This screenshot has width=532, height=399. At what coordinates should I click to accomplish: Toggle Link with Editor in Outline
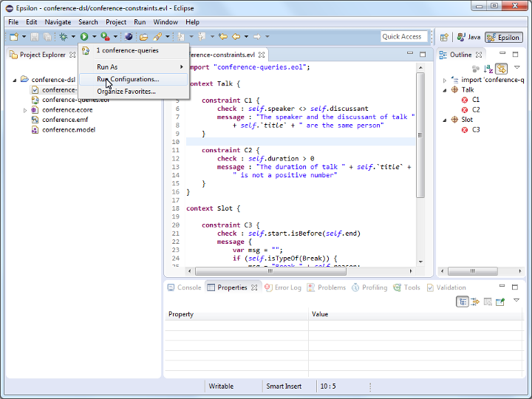[x=502, y=68]
